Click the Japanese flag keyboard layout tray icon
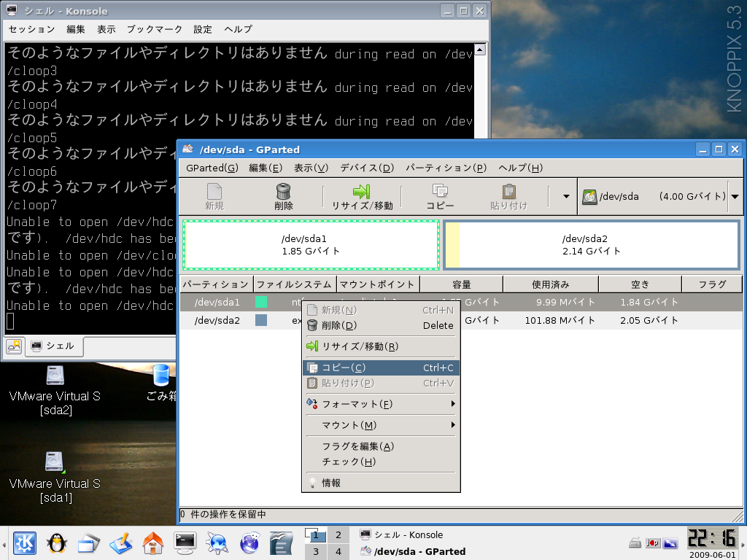 tap(653, 542)
